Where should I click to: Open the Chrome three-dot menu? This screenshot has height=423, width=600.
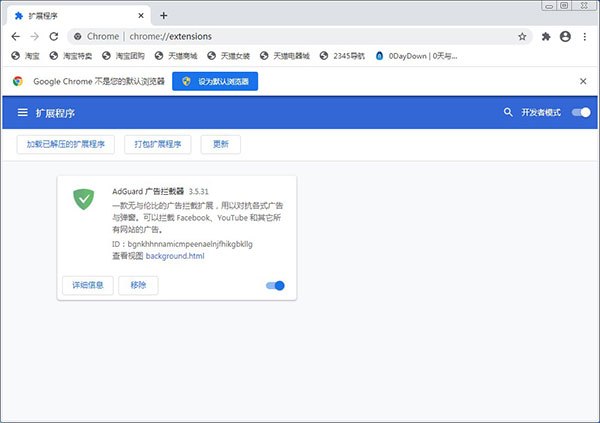[x=584, y=36]
